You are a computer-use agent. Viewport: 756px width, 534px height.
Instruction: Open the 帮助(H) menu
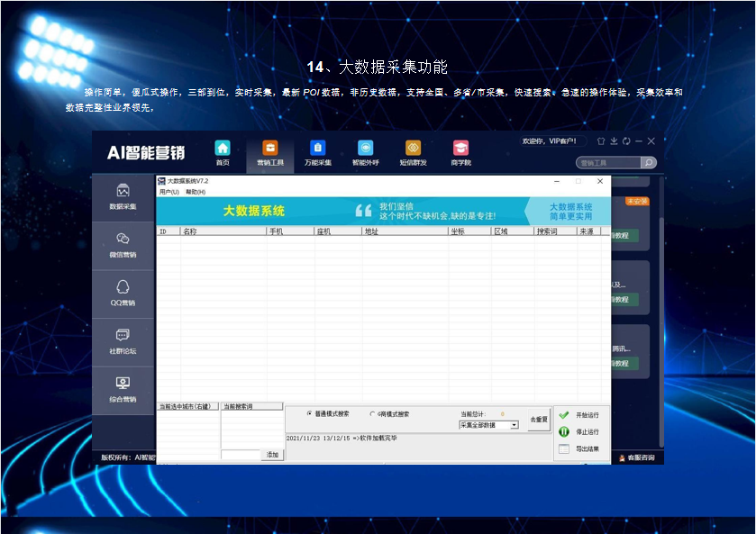click(196, 192)
